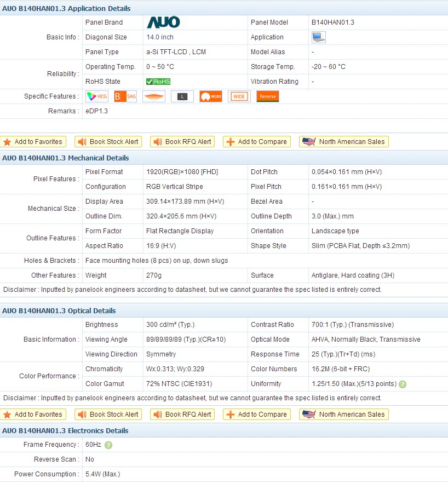Click the "AUO B140HAN01.3 Mechanical Details" heading
The width and height of the screenshot is (448, 495).
pos(65,158)
